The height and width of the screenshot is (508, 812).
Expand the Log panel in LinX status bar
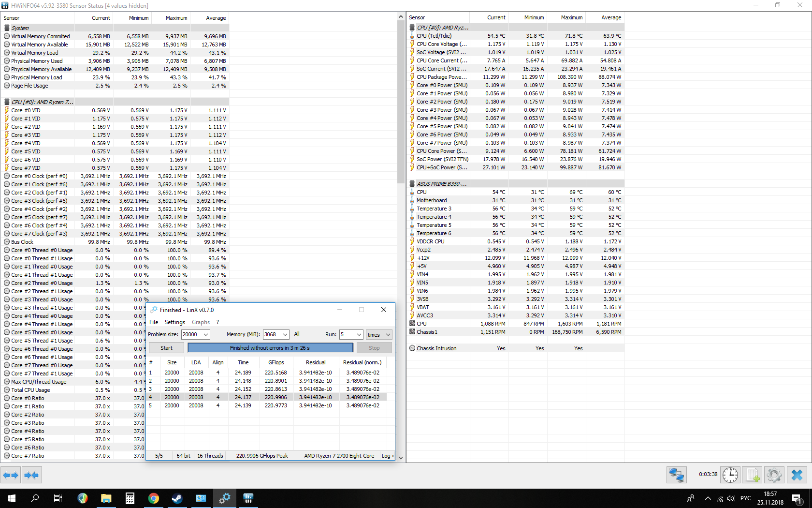388,456
